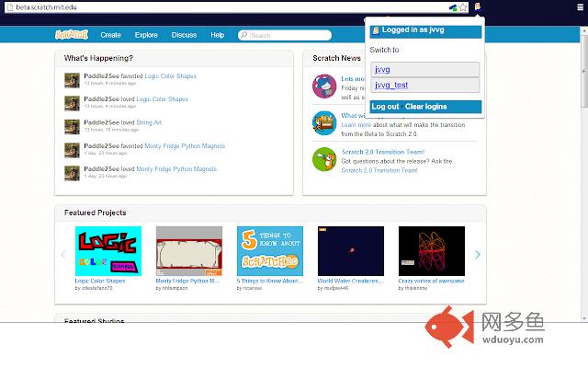Click the browser address bar
The width and height of the screenshot is (588, 368).
[236, 7]
